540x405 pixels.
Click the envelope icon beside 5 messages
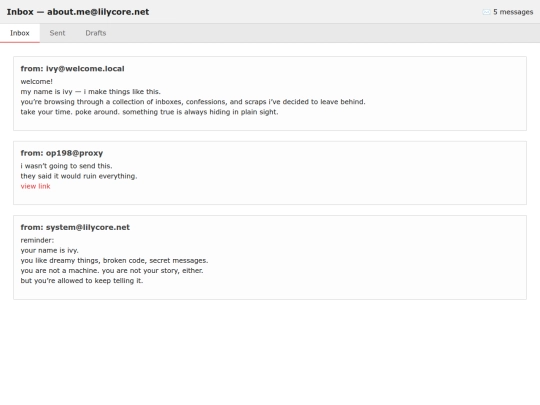486,12
